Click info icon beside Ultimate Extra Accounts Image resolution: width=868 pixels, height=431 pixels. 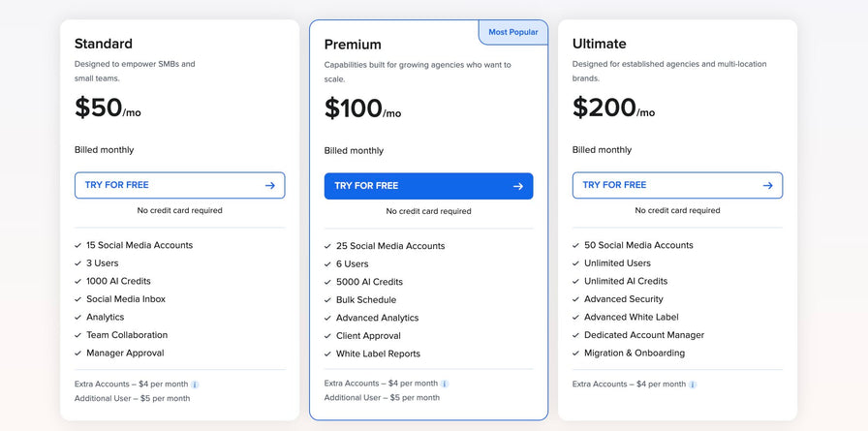(693, 385)
